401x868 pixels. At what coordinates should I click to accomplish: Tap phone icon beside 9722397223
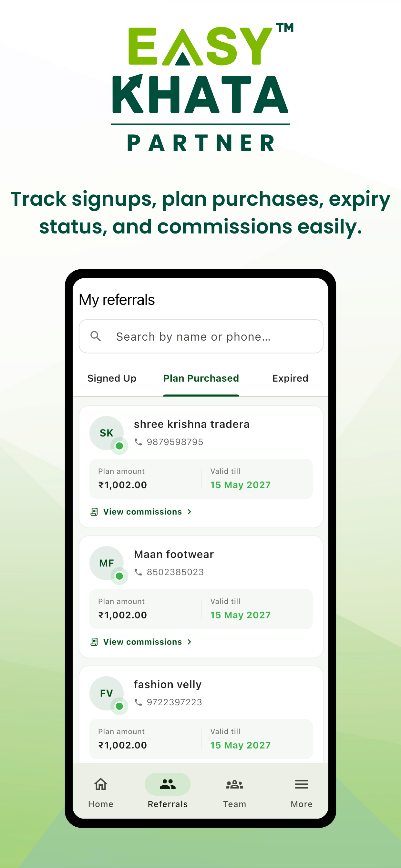click(138, 702)
